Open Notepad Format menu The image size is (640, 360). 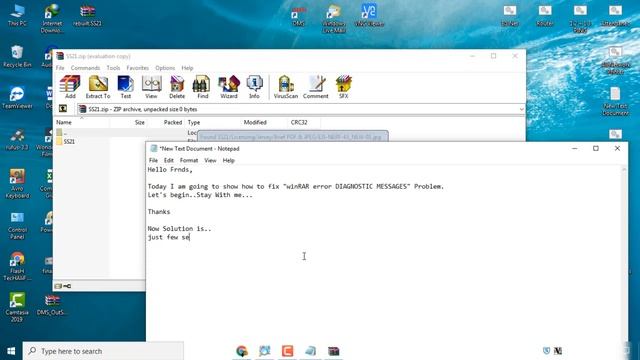pos(189,160)
